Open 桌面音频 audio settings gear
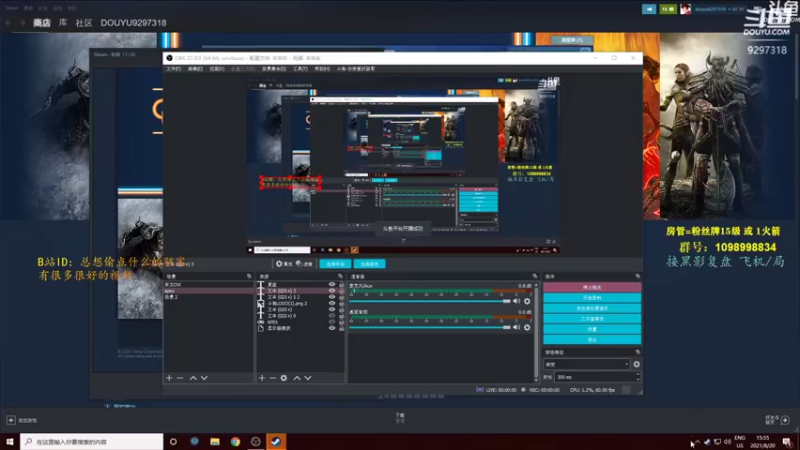This screenshot has width=800, height=450. coord(527,328)
